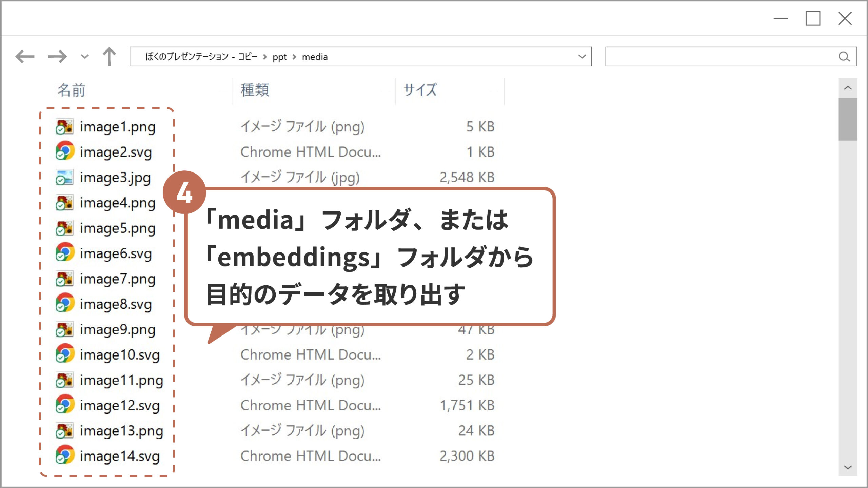This screenshot has height=488, width=868.
Task: Sort files by 名前 column
Action: click(71, 90)
